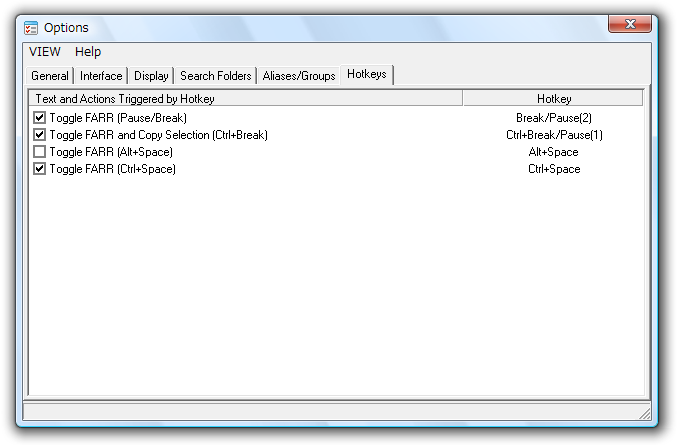Uncheck Toggle FARR and Copy Selection checkbox

click(39, 135)
